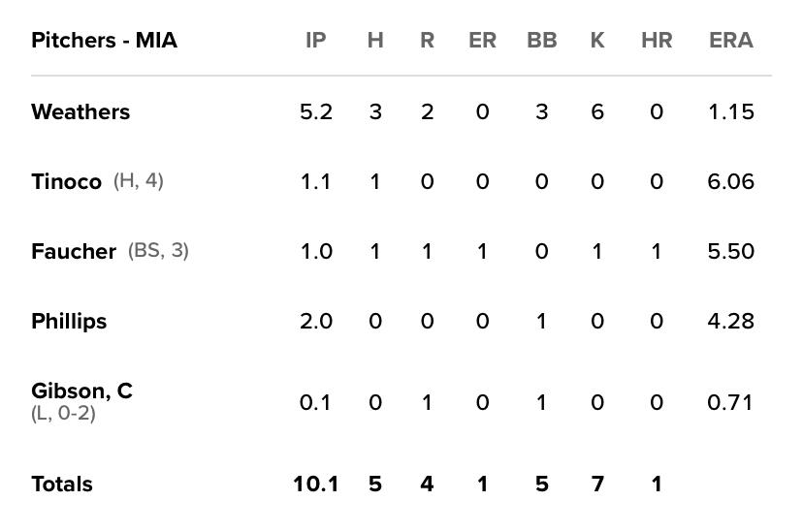The height and width of the screenshot is (532, 803).
Task: Select Tinoco's 6.06 ERA value
Action: (731, 181)
